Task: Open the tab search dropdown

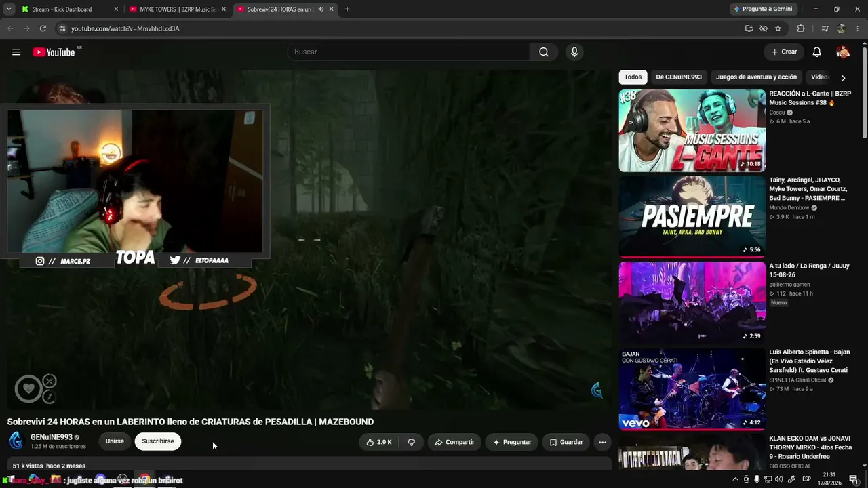Action: coord(9,9)
